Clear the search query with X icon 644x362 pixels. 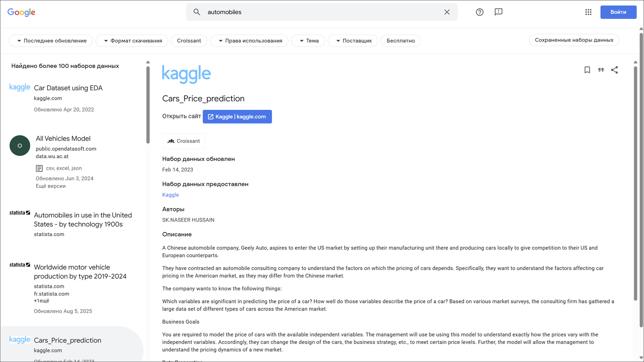click(447, 12)
